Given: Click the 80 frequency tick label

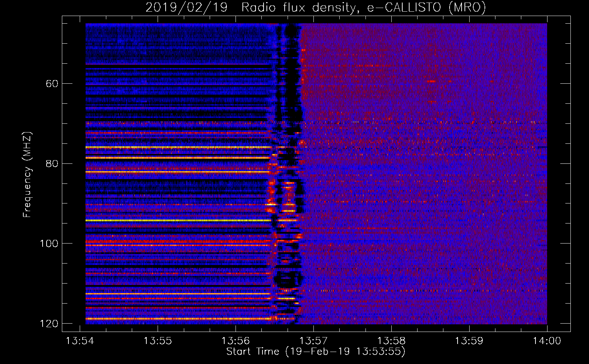Looking at the screenshot, I should [52, 163].
